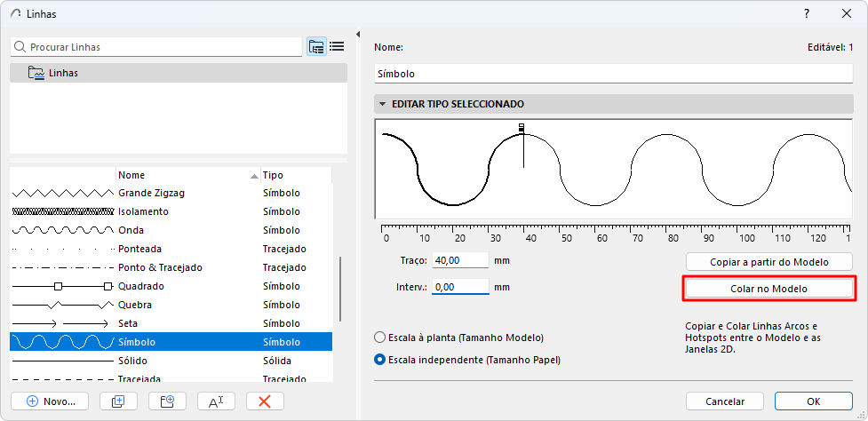Viewport: 868px width, 421px height.
Task: Click the red delete X button
Action: pos(265,401)
